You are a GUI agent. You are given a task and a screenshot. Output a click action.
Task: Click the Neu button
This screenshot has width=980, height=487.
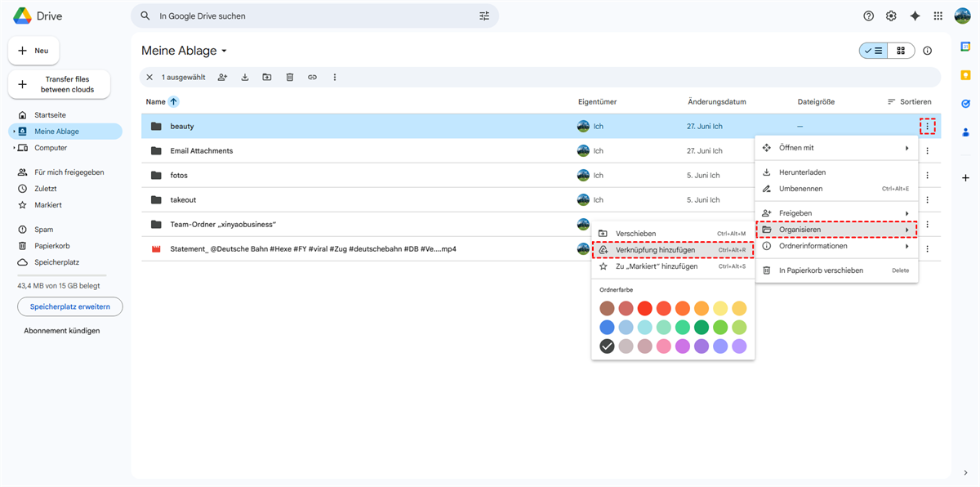[x=33, y=51]
